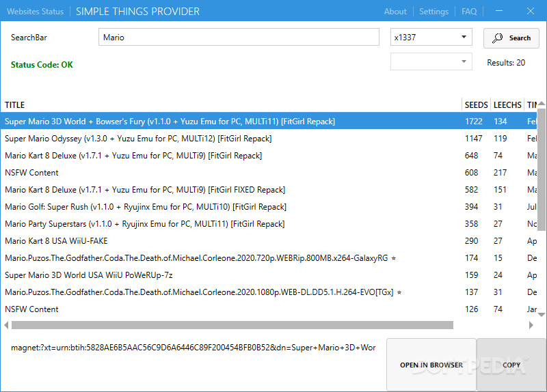Open Websites Status menu
This screenshot has width=547, height=392.
[36, 12]
